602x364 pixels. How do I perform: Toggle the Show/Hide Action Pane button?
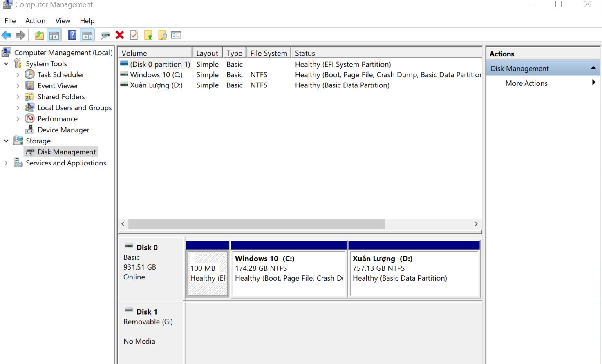87,36
